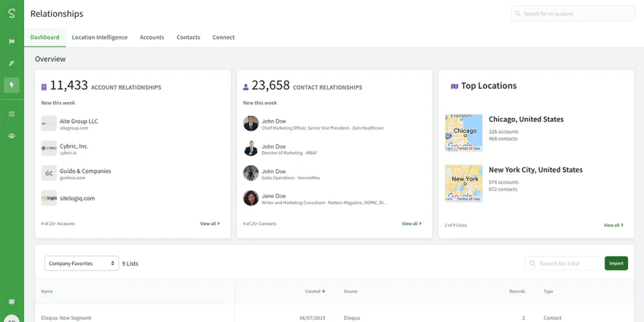Click the Import button
Viewport: 644px width, 322px height.
tap(616, 263)
